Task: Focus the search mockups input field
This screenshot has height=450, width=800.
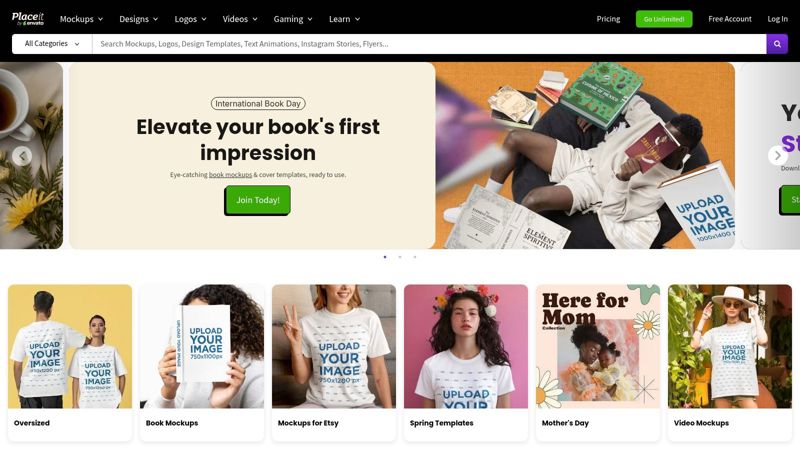Action: 429,44
